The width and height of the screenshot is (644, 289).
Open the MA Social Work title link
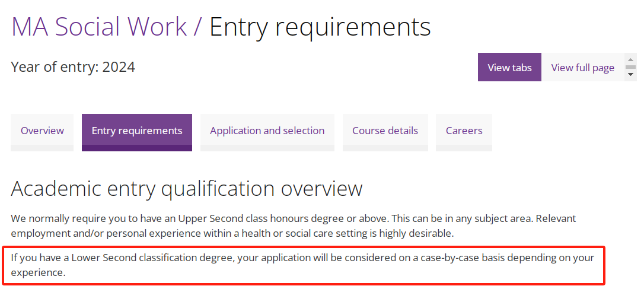[x=99, y=27]
